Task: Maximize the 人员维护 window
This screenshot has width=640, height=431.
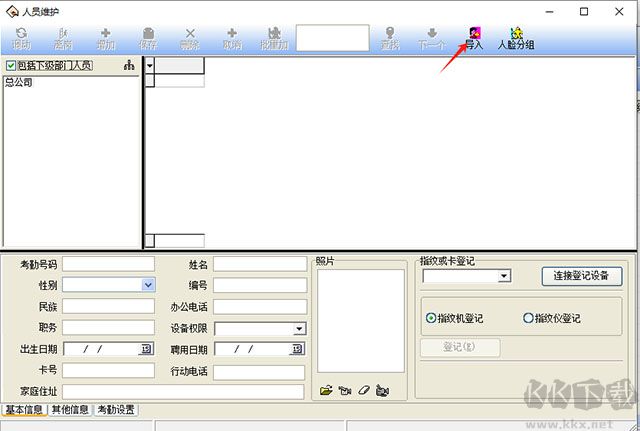Action: [584, 11]
